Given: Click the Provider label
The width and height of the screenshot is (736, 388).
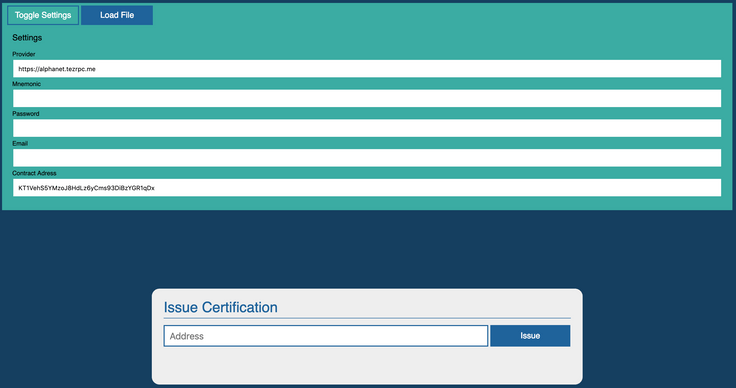Looking at the screenshot, I should coord(24,54).
